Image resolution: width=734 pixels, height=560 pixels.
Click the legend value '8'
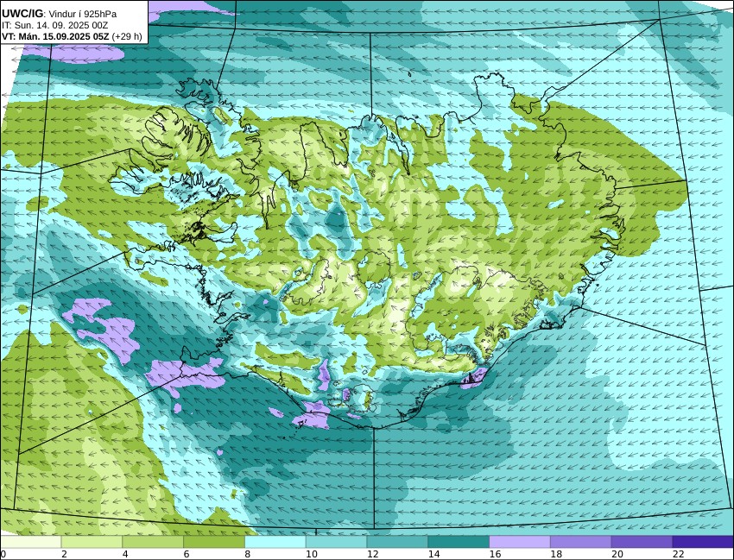pyautogui.click(x=248, y=554)
